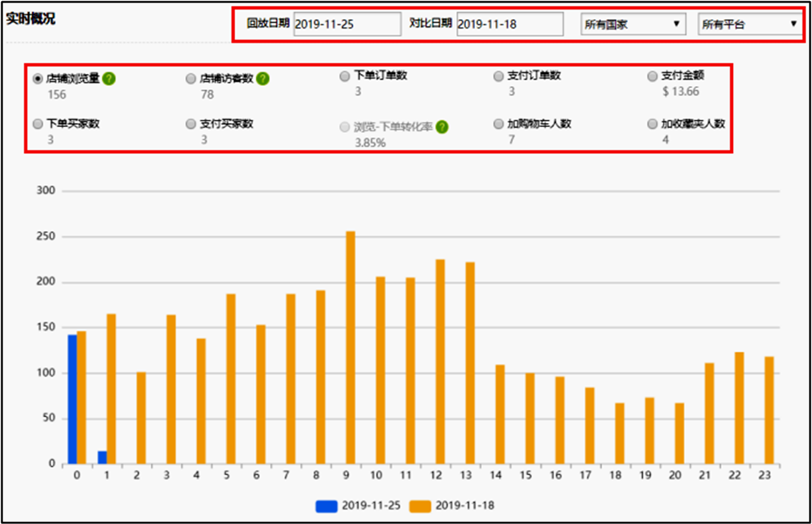Pick the 下单买家数 radio button

pos(37,124)
